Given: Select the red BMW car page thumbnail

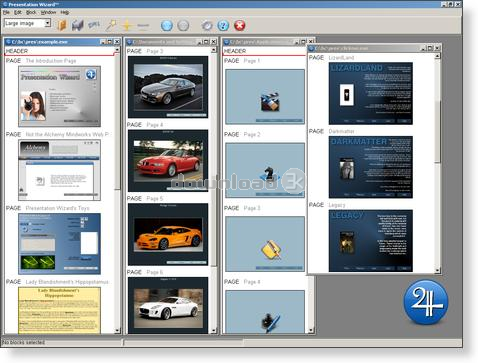Looking at the screenshot, I should coord(168,161).
